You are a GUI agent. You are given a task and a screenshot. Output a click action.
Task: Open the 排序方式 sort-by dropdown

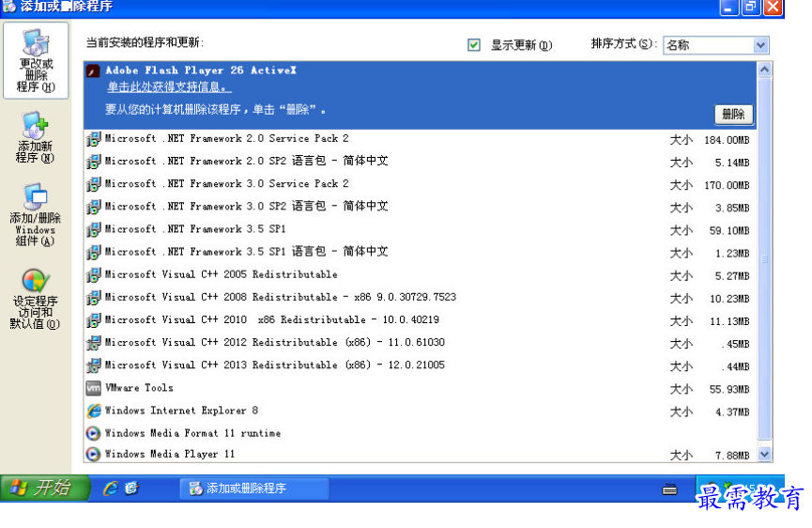tap(715, 45)
